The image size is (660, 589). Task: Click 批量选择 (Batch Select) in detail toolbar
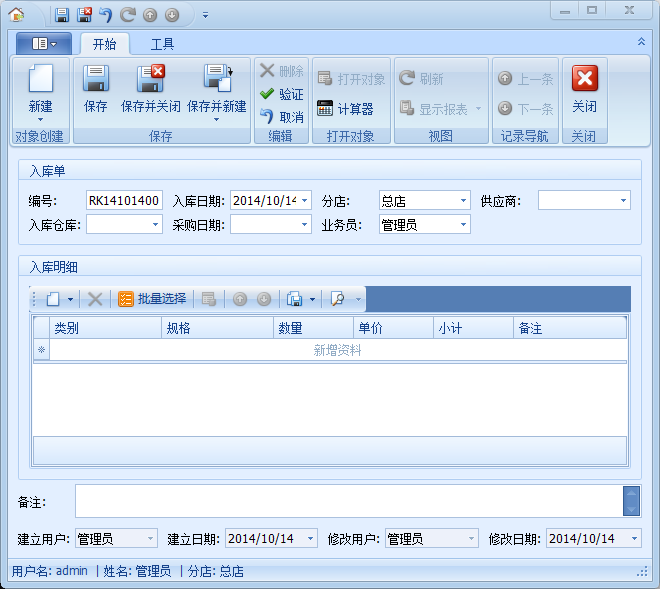click(x=152, y=299)
